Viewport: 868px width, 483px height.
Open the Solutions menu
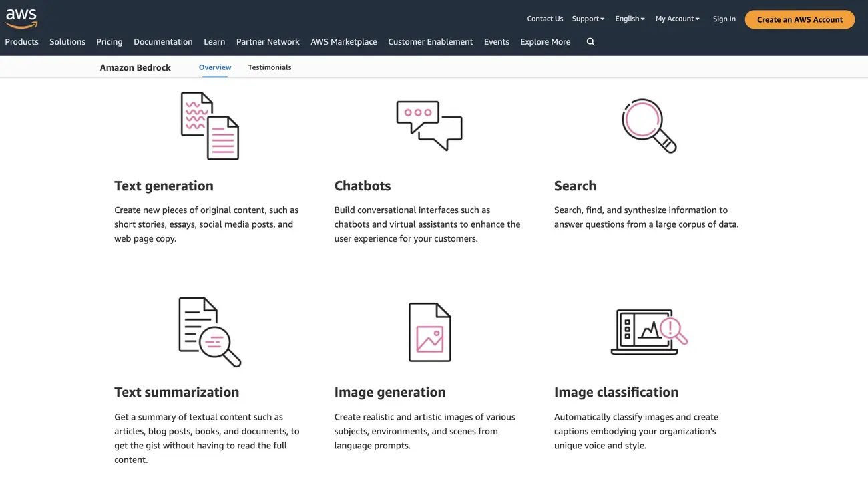click(67, 41)
